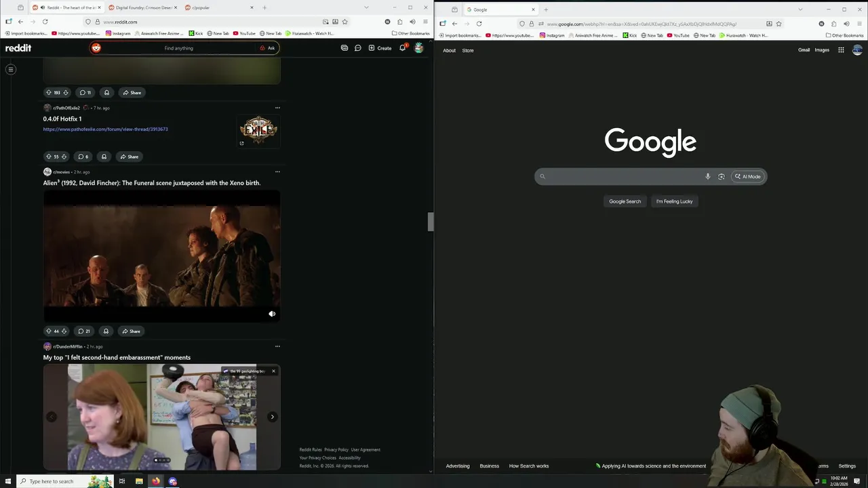Open How Search works footer link

(x=529, y=466)
